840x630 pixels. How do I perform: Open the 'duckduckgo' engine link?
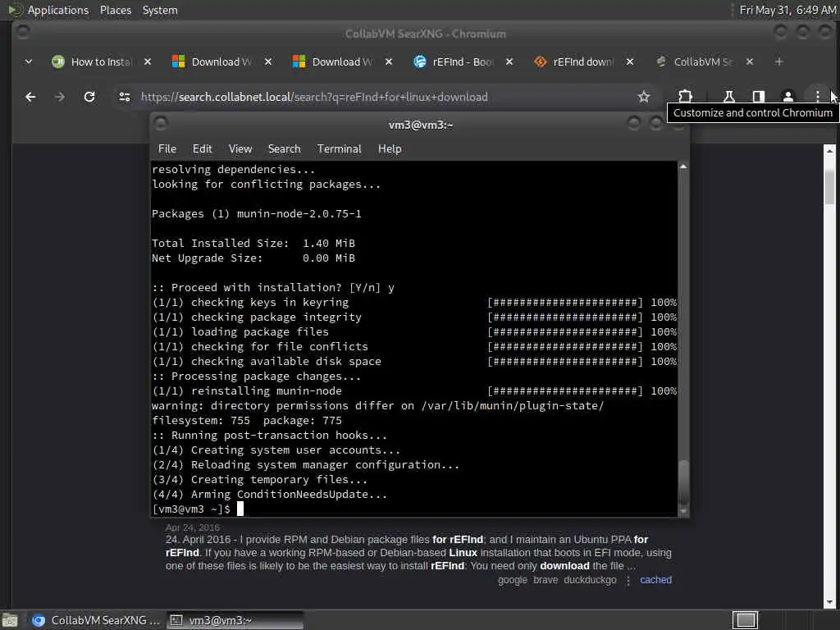590,580
